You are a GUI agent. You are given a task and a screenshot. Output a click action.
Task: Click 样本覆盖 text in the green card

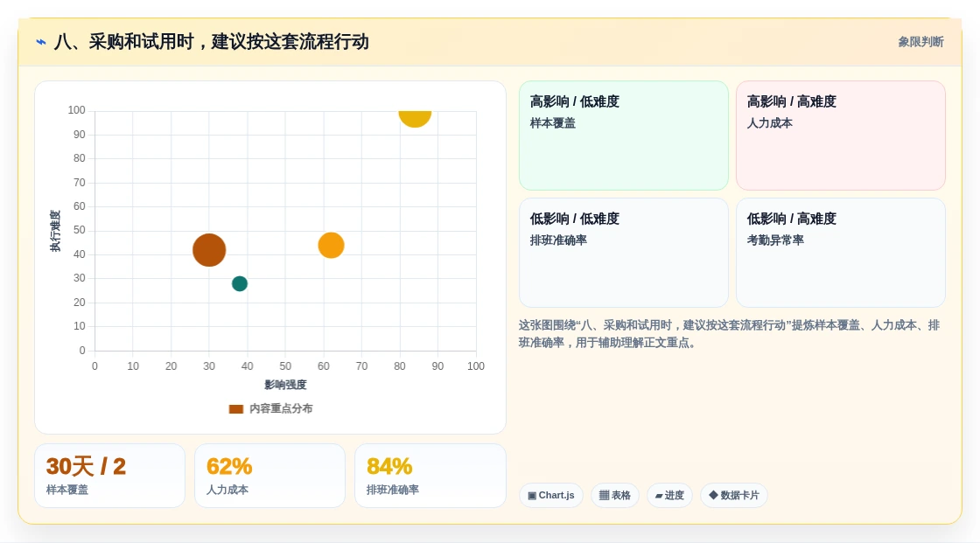(552, 123)
